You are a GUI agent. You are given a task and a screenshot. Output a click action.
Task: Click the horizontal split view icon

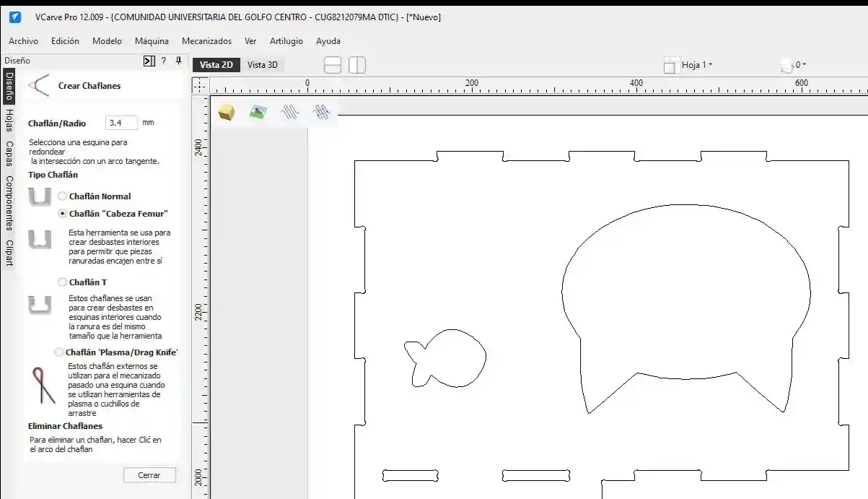click(x=333, y=65)
